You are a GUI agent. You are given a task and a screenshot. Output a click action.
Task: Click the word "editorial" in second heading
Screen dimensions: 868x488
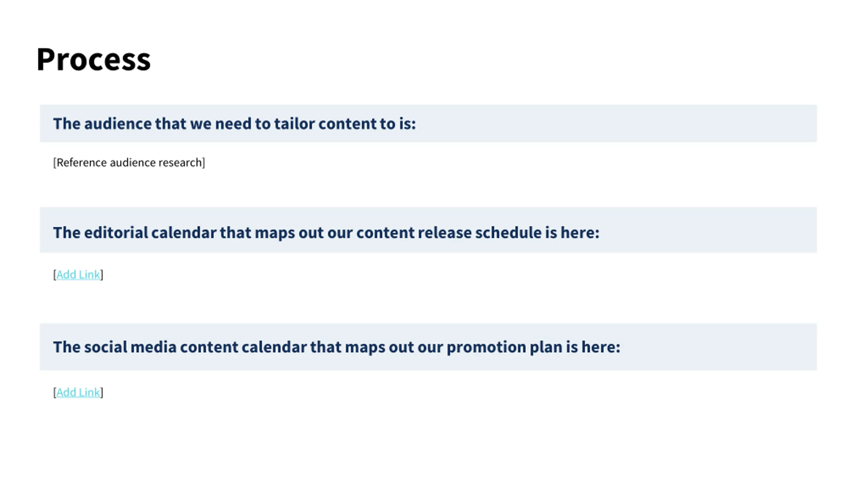coord(116,232)
